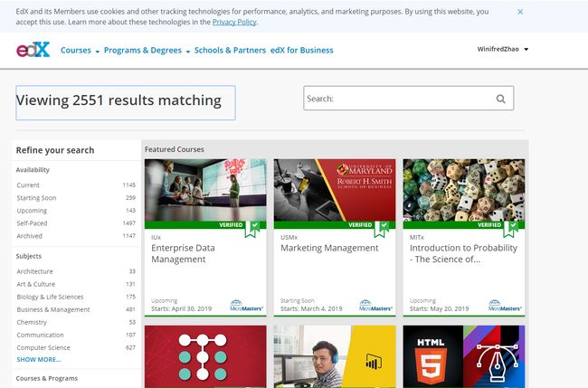588x388 pixels.
Task: Click MicroMasters logo on Introduction to Probability card
Action: [x=505, y=306]
